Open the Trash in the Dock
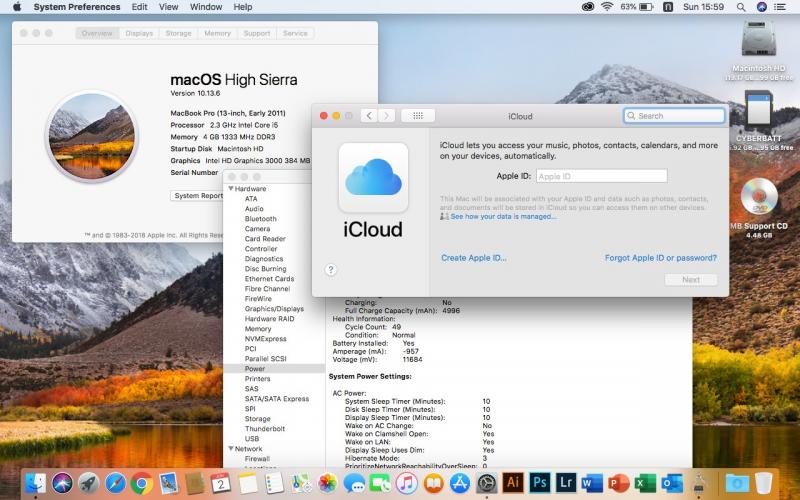 [764, 483]
